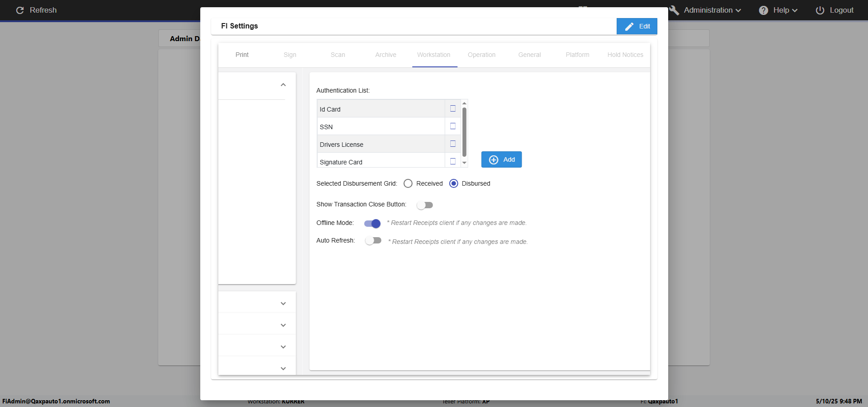Screen dimensions: 868x407
Task: Check the Id Card checkbox
Action: [x=453, y=109]
